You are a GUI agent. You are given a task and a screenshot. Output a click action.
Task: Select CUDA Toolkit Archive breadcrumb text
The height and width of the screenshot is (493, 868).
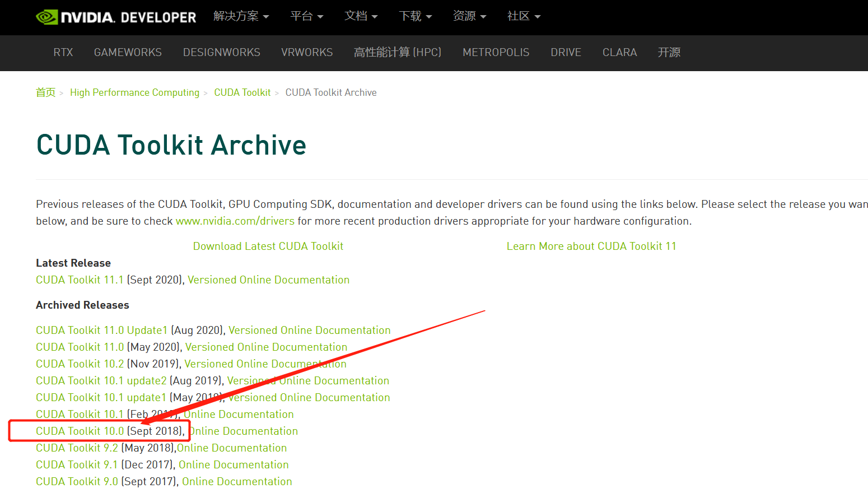tap(331, 92)
